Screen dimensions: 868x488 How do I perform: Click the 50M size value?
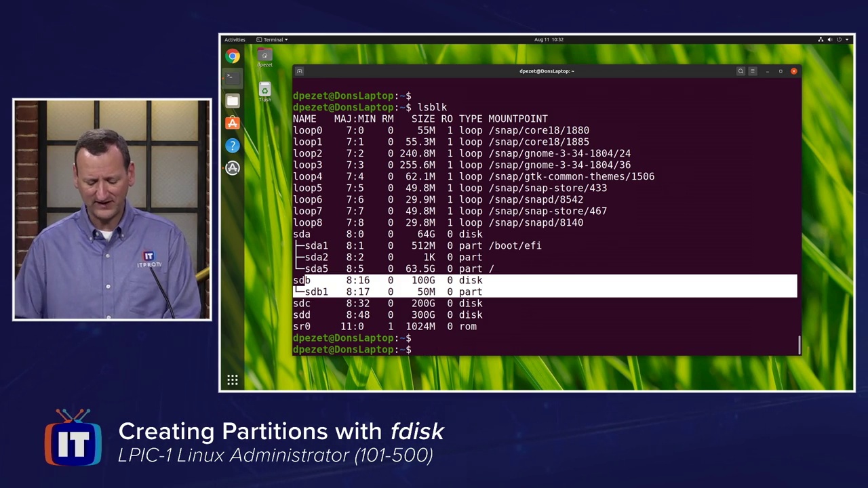coord(426,291)
